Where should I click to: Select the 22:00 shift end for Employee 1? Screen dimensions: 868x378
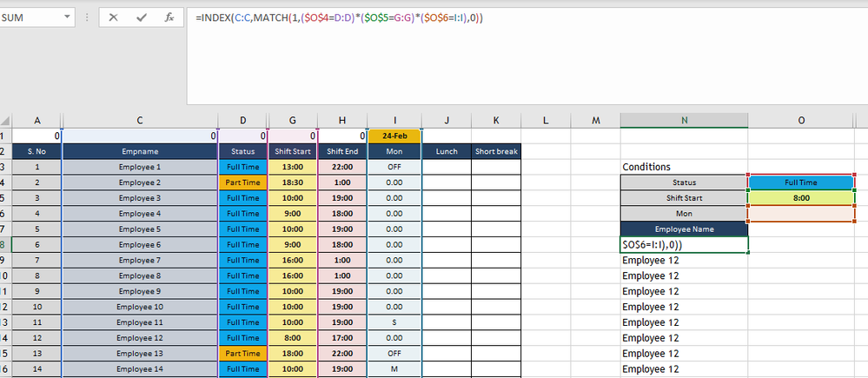pos(342,167)
